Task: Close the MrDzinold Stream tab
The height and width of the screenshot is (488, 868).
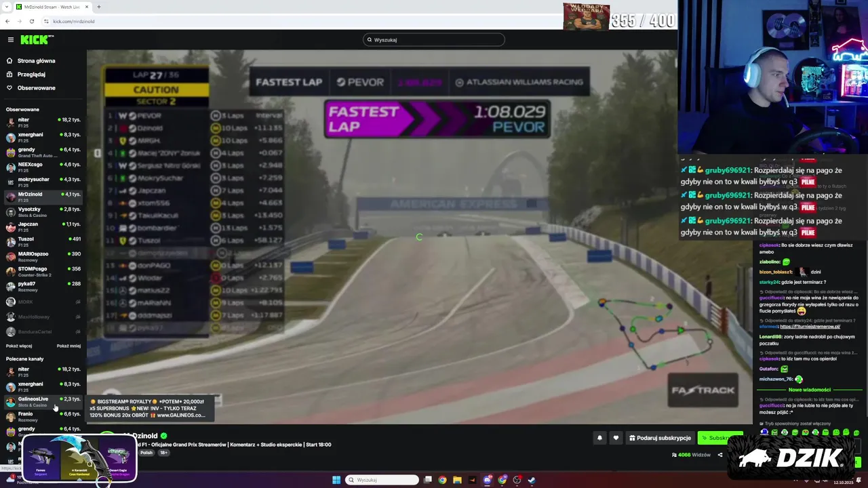Action: click(x=87, y=7)
